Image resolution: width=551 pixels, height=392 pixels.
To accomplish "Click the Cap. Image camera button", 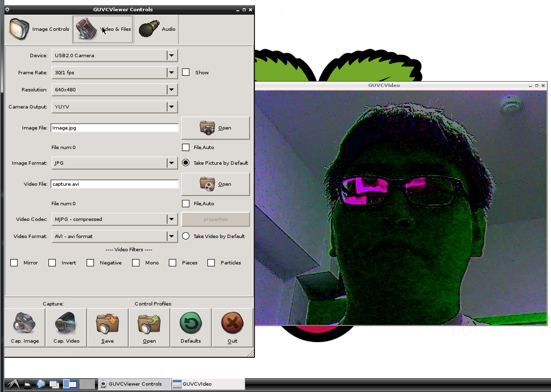I will point(25,327).
